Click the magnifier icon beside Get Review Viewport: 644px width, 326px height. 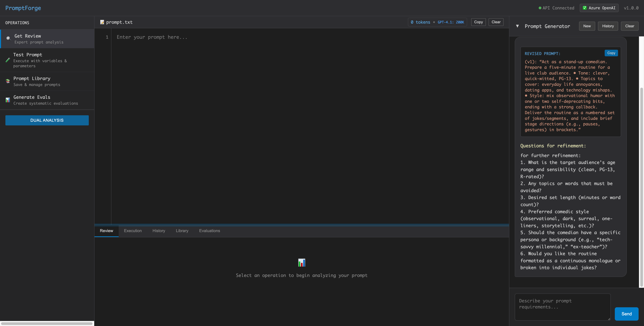click(8, 38)
